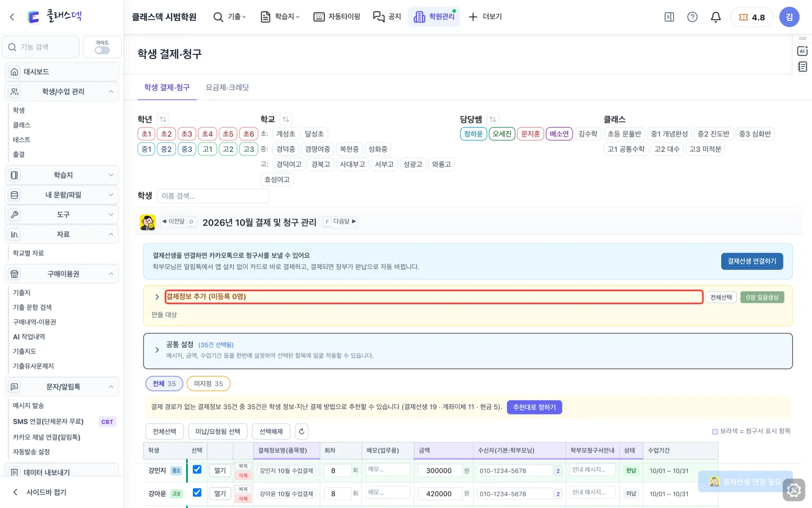The width and height of the screenshot is (812, 508).
Task: Open the notifications bell
Action: click(x=716, y=17)
